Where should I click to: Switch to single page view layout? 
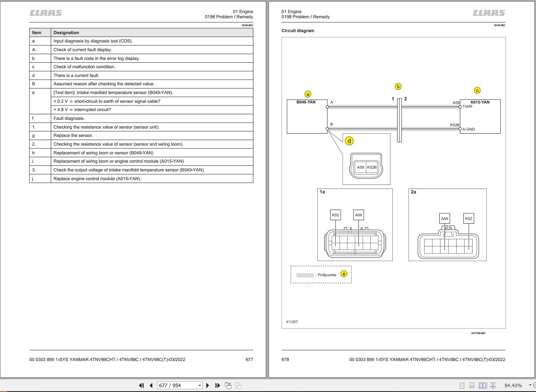point(462,385)
